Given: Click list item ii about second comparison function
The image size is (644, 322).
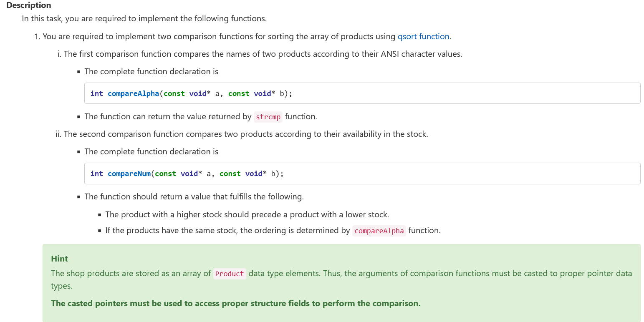Looking at the screenshot, I should click(x=245, y=134).
